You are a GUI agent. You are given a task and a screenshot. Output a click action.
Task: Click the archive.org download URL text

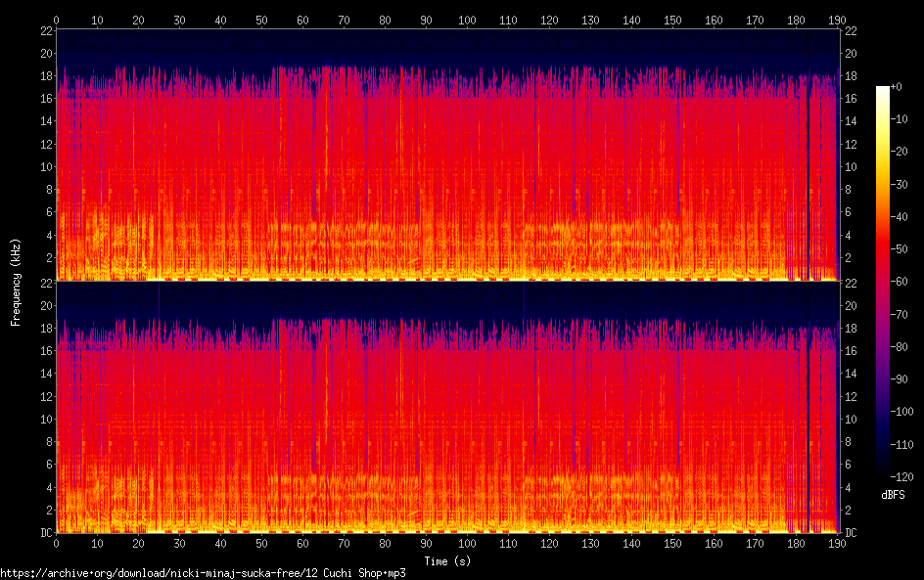[x=203, y=573]
